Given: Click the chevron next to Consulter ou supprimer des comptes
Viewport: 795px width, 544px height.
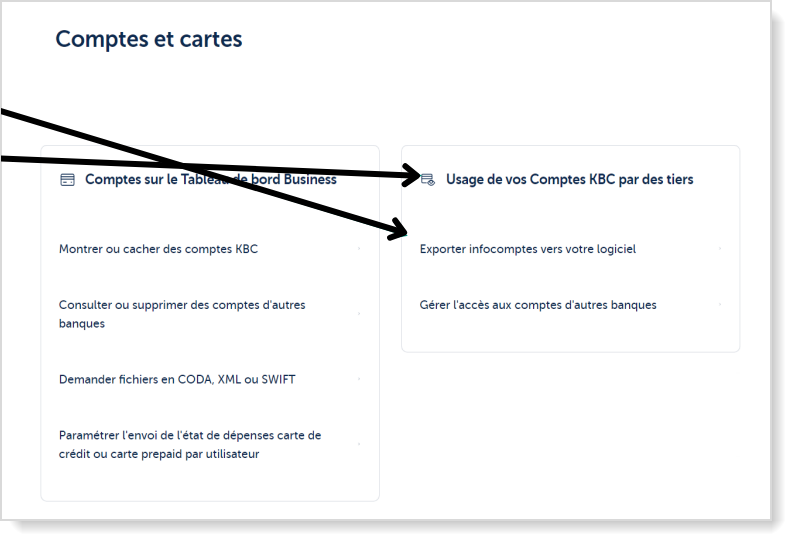Looking at the screenshot, I should tap(359, 314).
